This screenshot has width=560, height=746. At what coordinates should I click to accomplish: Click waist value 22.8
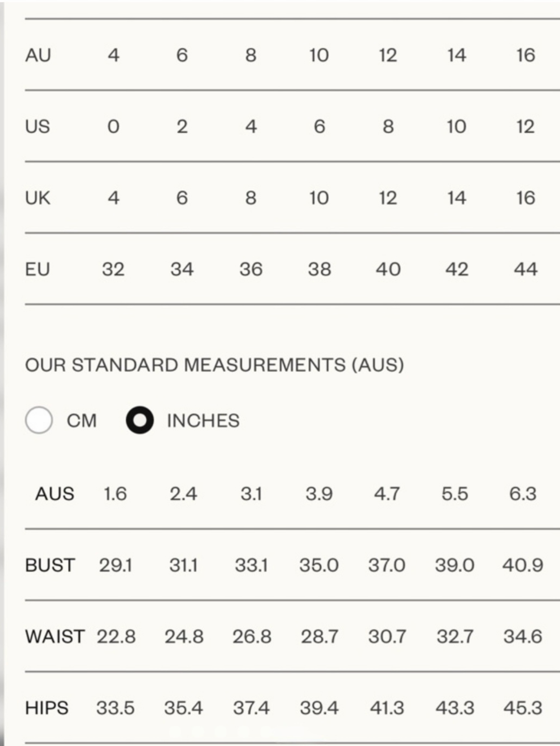click(116, 636)
